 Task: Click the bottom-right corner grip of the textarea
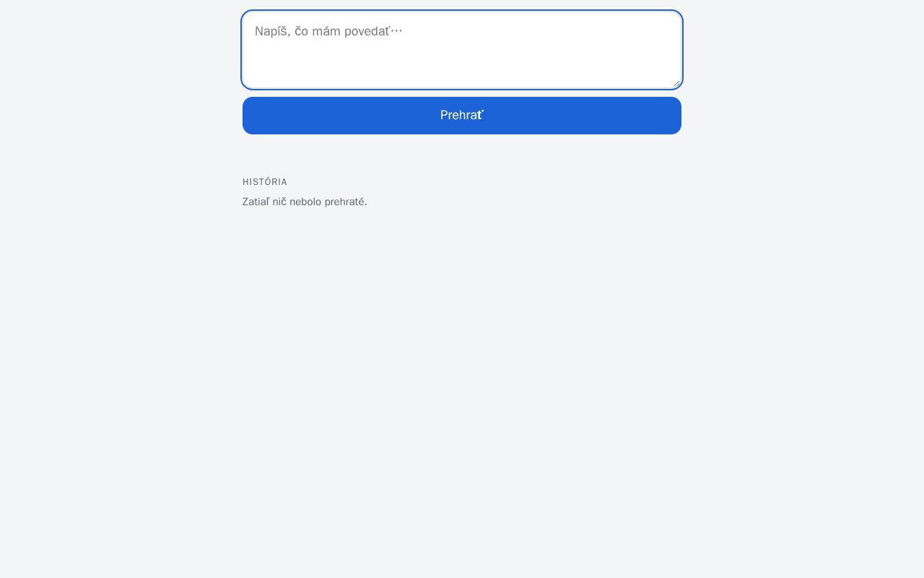pos(676,82)
